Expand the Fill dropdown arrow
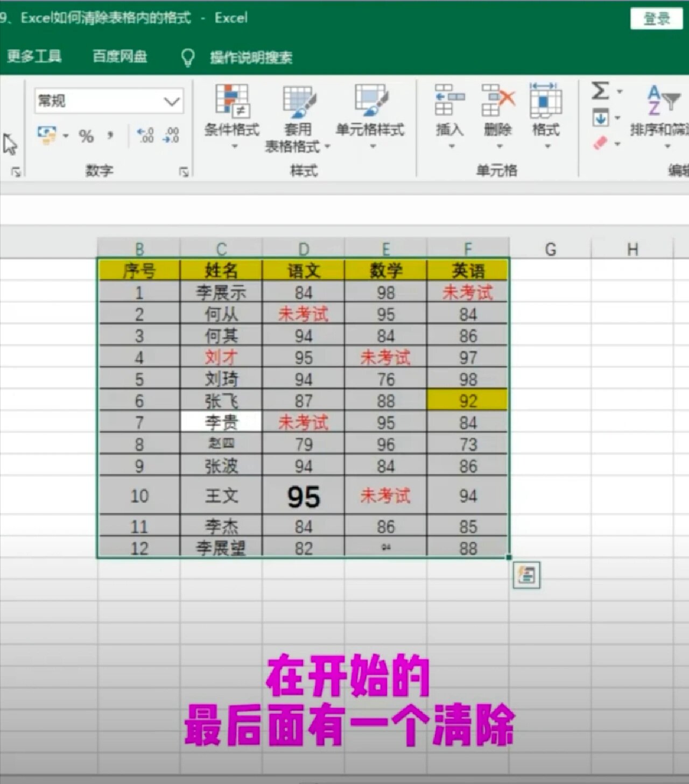This screenshot has width=689, height=784. [617, 118]
